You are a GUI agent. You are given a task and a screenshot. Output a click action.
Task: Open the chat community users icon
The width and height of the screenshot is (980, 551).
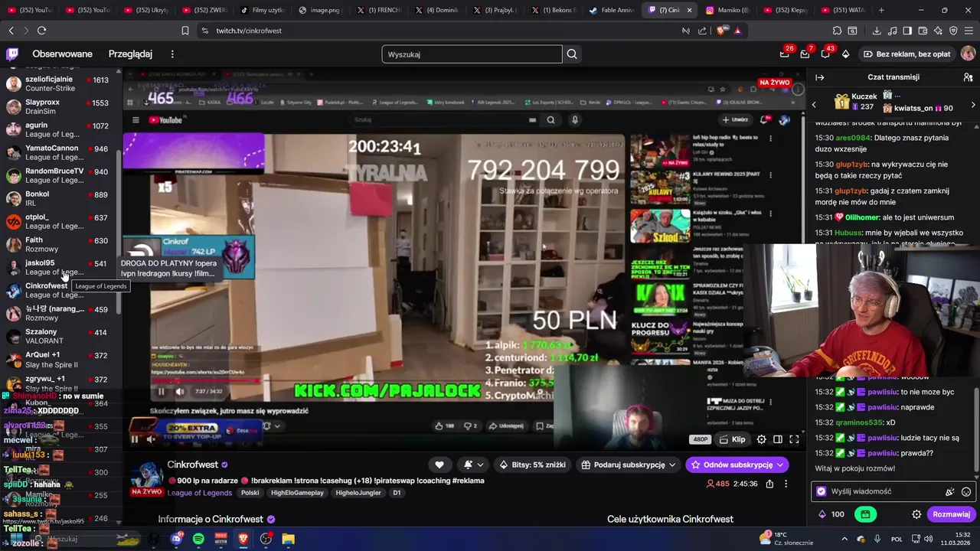point(968,77)
